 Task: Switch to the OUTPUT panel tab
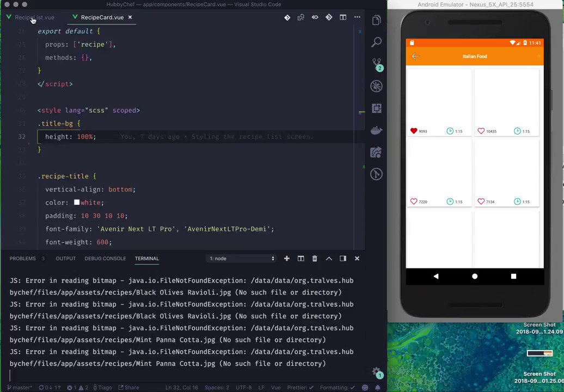(66, 259)
